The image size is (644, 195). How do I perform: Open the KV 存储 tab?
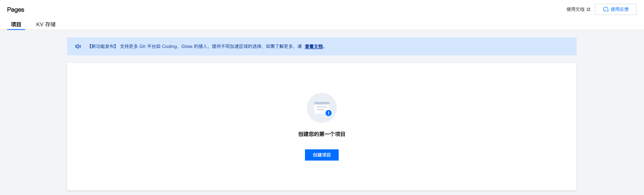tap(46, 24)
